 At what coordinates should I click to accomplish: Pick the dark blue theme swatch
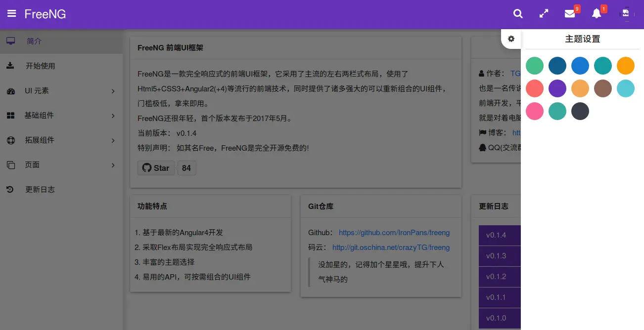coord(557,66)
